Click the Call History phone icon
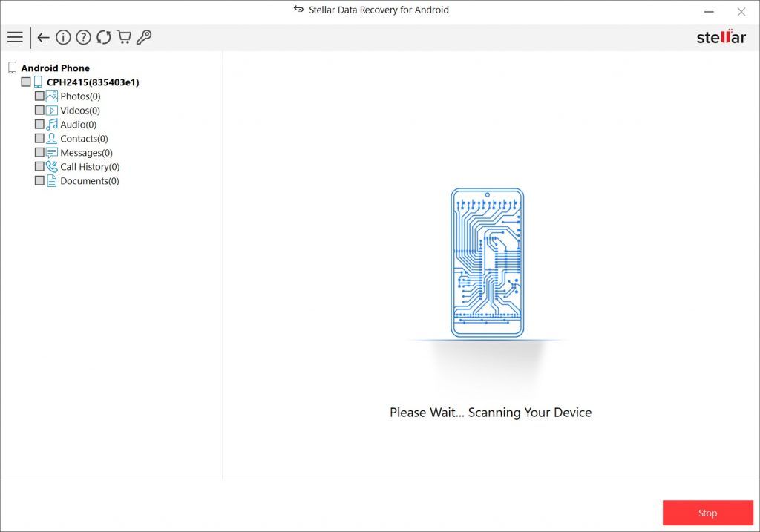Screen dimensions: 760x532 point(52,167)
